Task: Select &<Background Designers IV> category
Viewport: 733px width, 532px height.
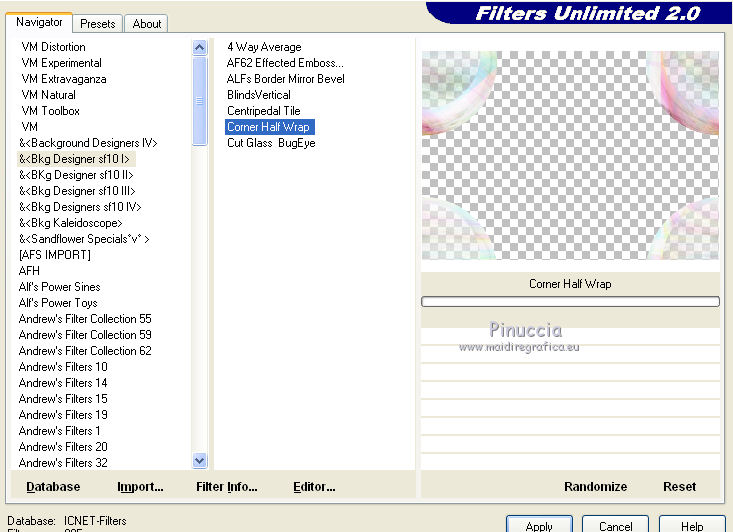Action: click(88, 143)
